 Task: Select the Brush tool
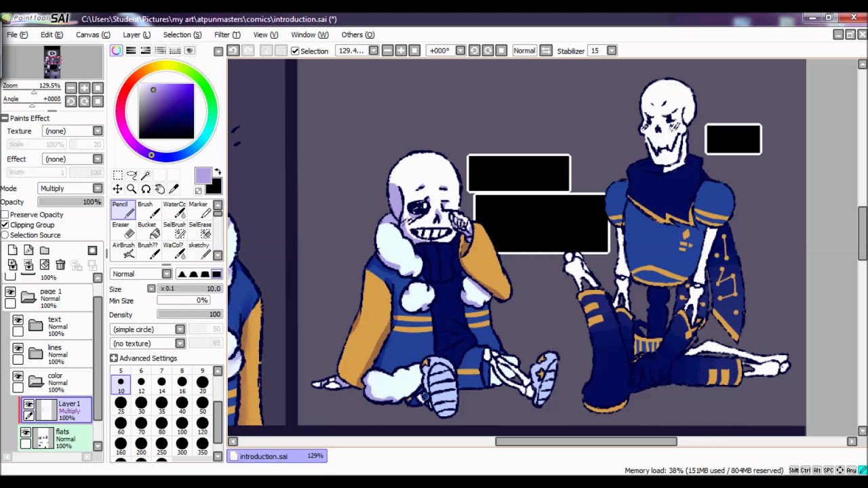pos(148,209)
